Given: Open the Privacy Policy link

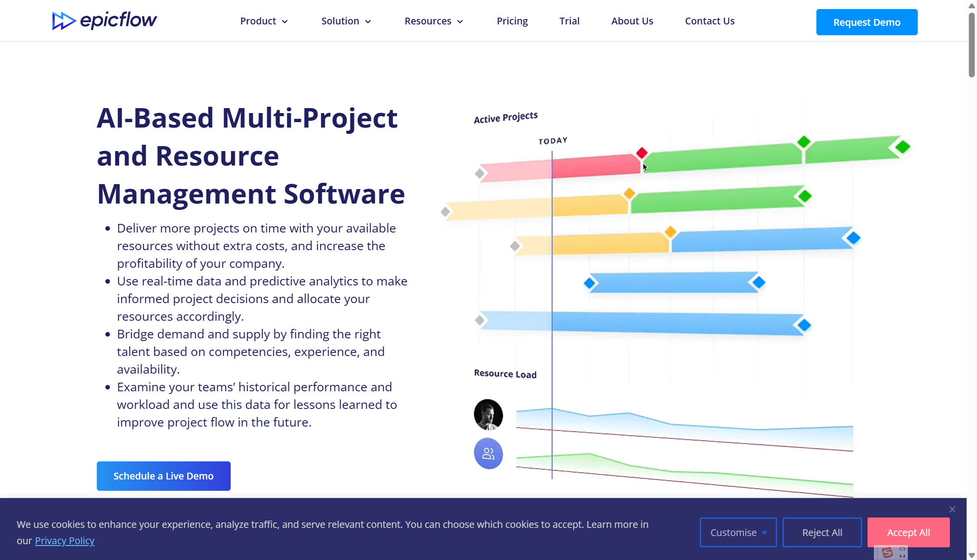Looking at the screenshot, I should coord(65,541).
